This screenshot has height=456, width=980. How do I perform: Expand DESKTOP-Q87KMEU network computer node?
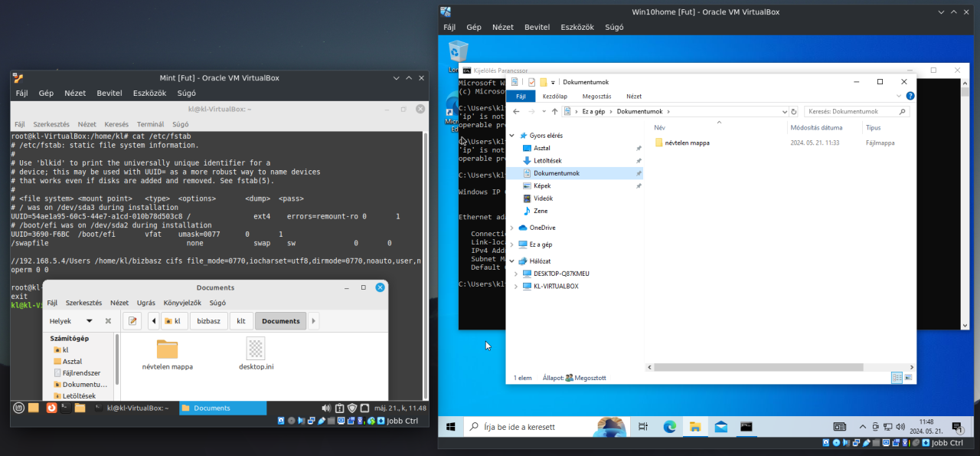pyautogui.click(x=517, y=274)
